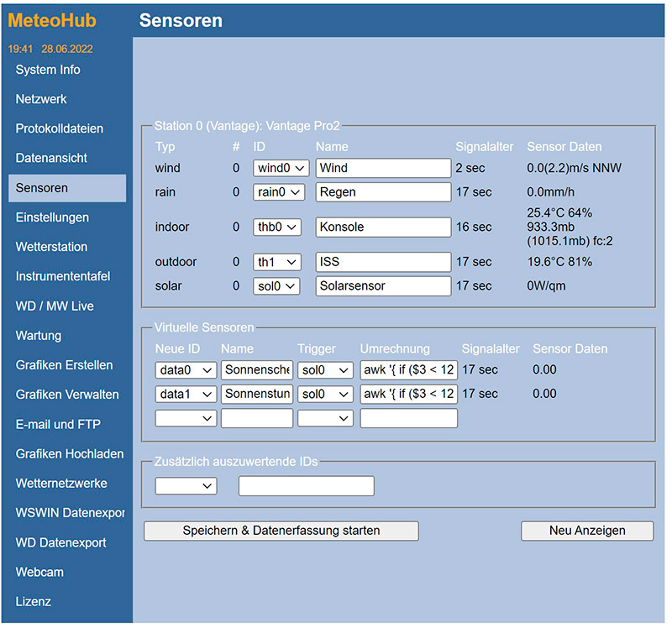The height and width of the screenshot is (628, 672).
Task: Open WSWIN Datenexport page
Action: 70,513
